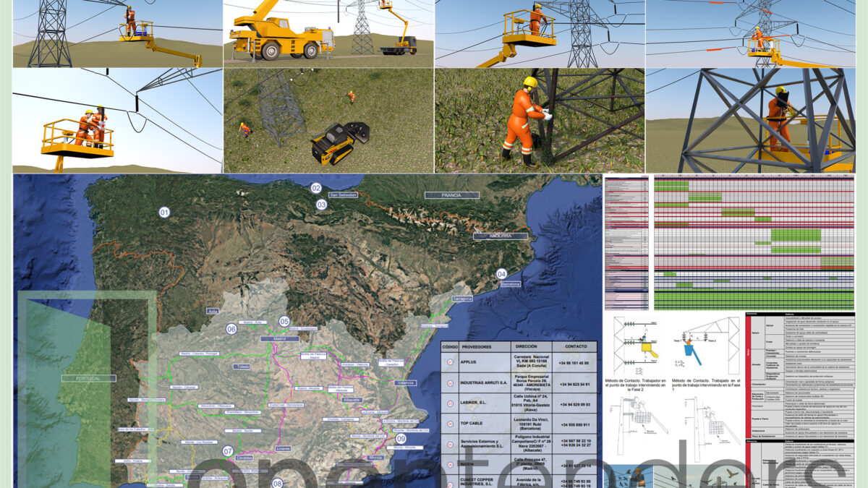Click the Linares map label
The image size is (868, 488).
284,448
